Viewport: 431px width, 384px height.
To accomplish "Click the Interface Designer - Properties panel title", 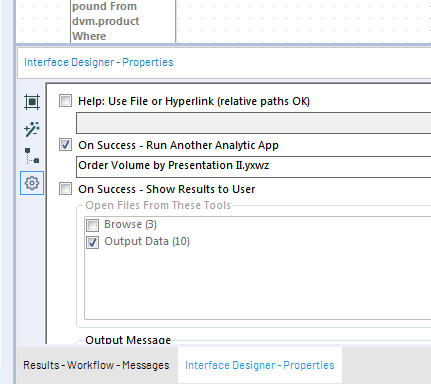I will click(99, 62).
